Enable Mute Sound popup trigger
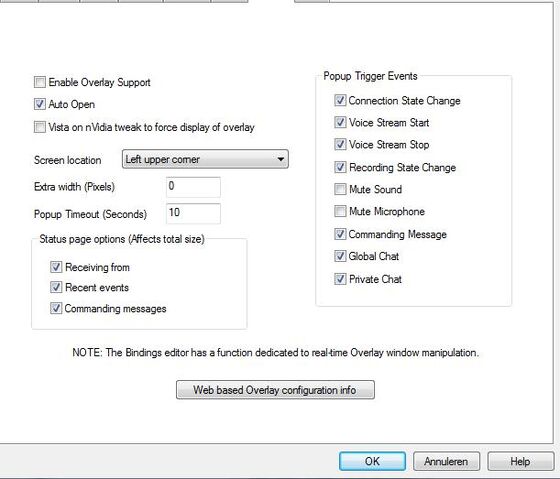This screenshot has height=479, width=560. (340, 189)
